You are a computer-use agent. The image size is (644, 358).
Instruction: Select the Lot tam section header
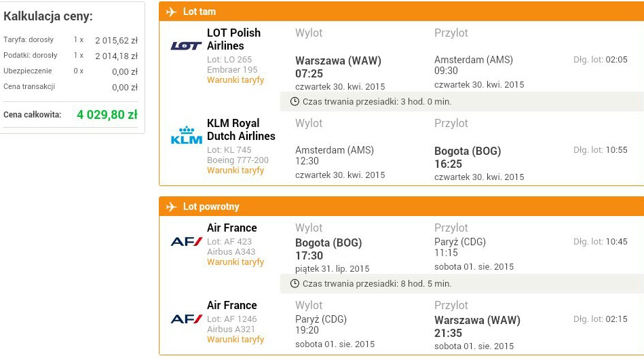coord(401,12)
